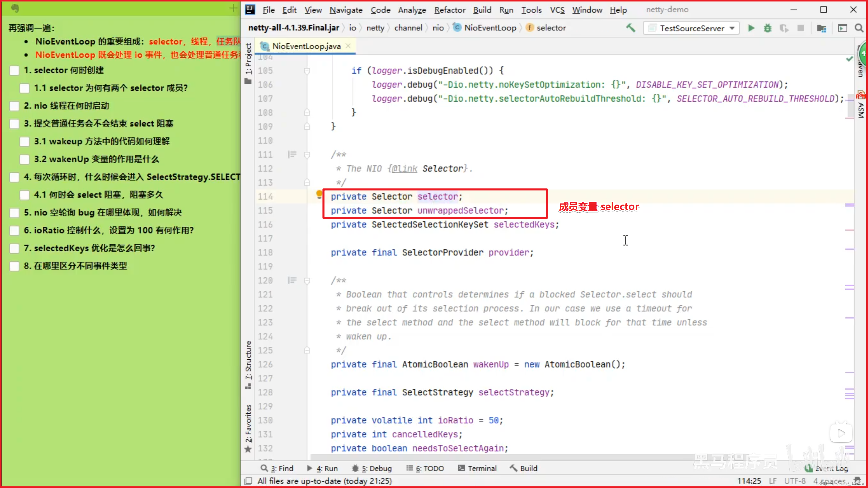Open the VCS menu
The height and width of the screenshot is (488, 868).
(557, 10)
